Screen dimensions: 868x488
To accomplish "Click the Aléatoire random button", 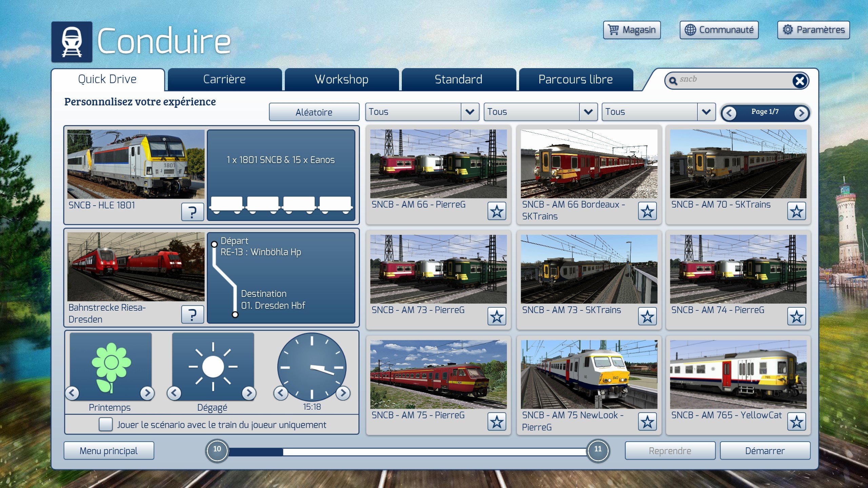I will 314,112.
